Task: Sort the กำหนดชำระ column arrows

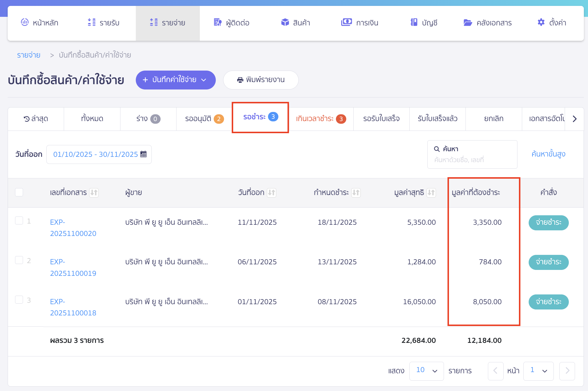Action: [356, 193]
